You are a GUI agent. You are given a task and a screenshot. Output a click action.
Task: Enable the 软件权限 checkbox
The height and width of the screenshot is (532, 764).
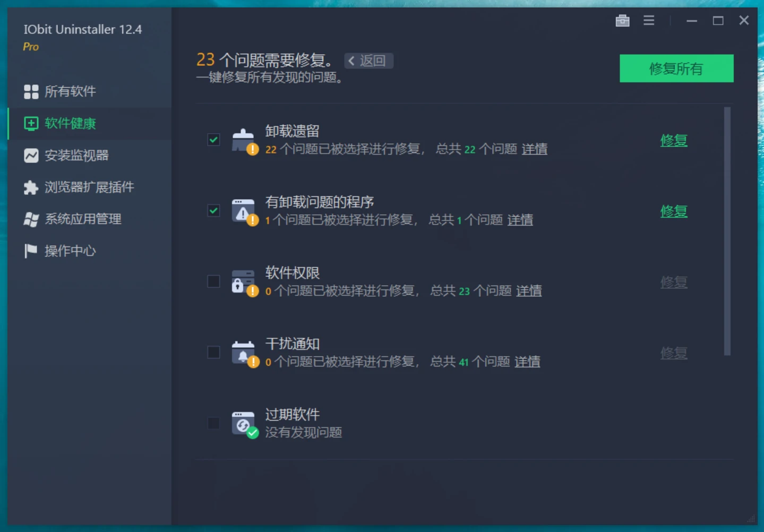tap(213, 281)
